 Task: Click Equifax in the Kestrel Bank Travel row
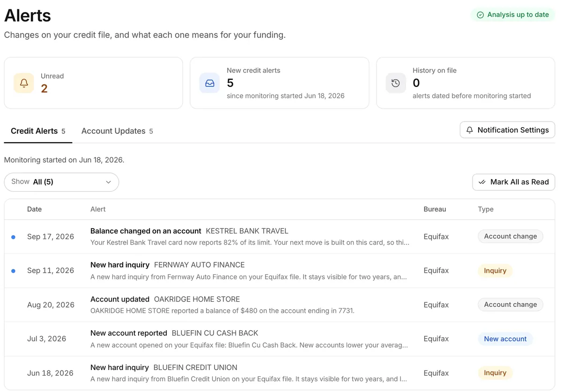point(436,237)
